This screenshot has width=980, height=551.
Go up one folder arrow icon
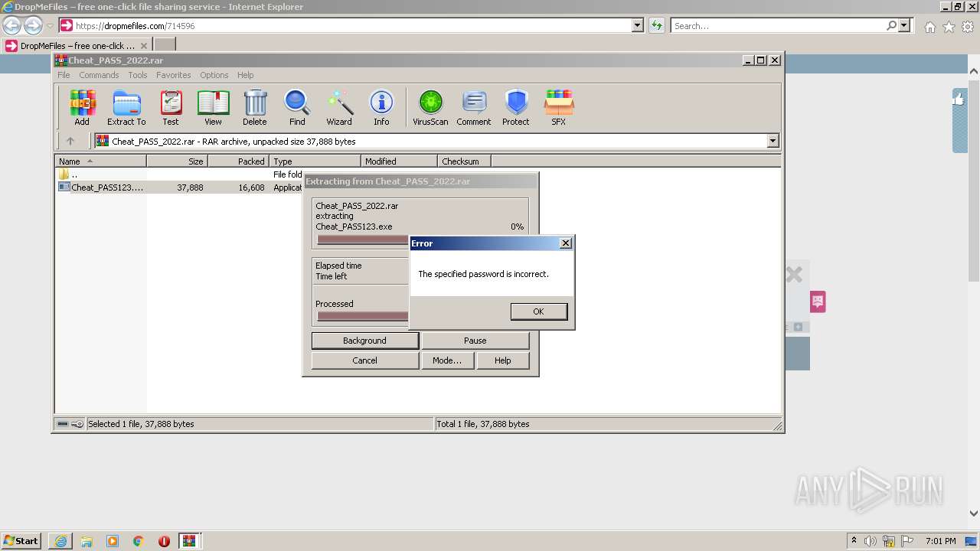70,141
